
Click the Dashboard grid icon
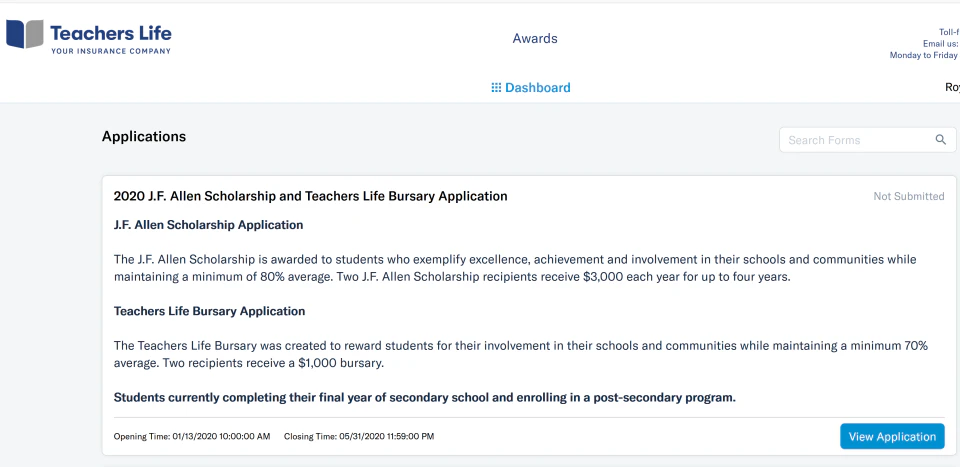(x=496, y=88)
